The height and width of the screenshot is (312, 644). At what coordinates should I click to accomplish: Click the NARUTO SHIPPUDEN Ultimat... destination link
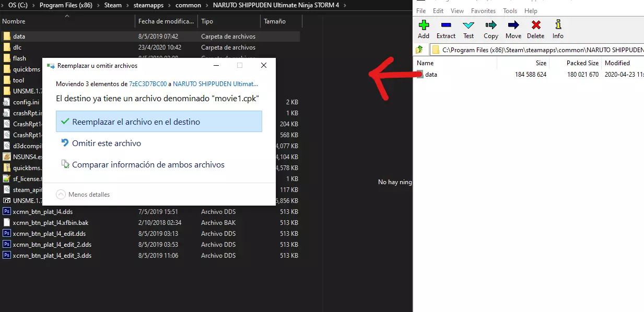tap(215, 83)
